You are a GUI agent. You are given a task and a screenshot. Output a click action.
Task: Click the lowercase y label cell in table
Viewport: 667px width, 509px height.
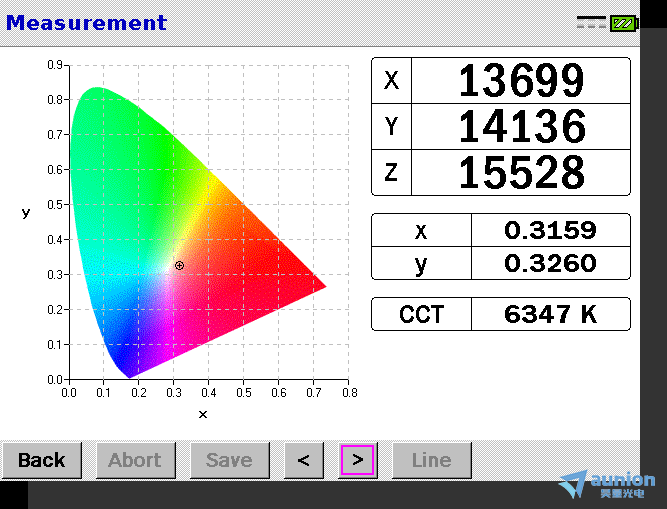(422, 263)
